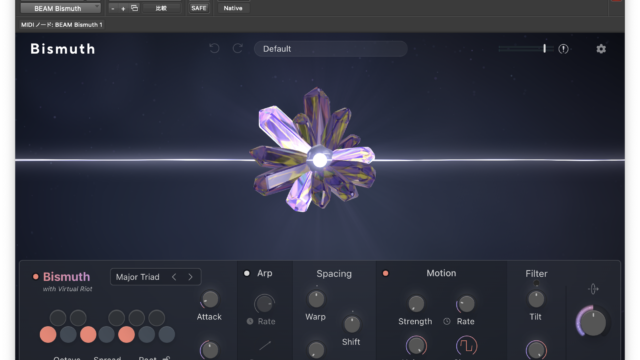Image resolution: width=640 pixels, height=360 pixels.
Task: Open the Default preset dropdown
Action: coord(331,49)
